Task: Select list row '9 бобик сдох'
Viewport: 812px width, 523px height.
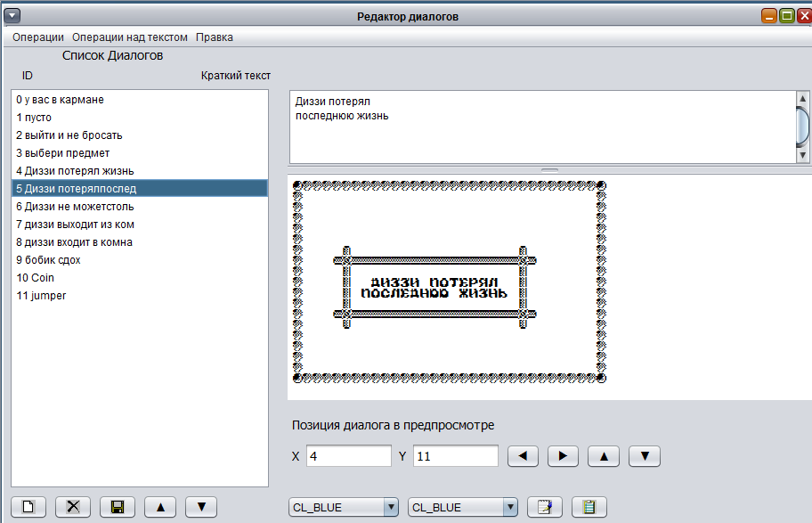Action: [139, 259]
